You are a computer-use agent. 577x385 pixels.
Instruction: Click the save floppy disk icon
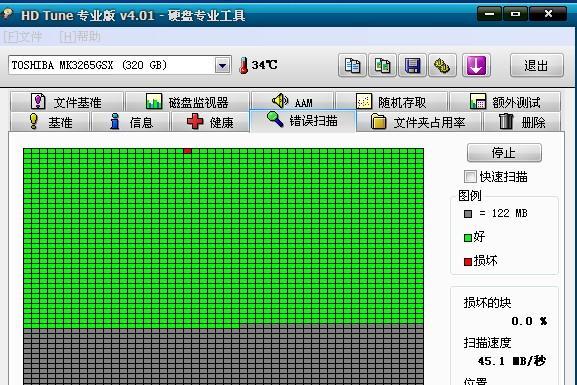pos(413,66)
